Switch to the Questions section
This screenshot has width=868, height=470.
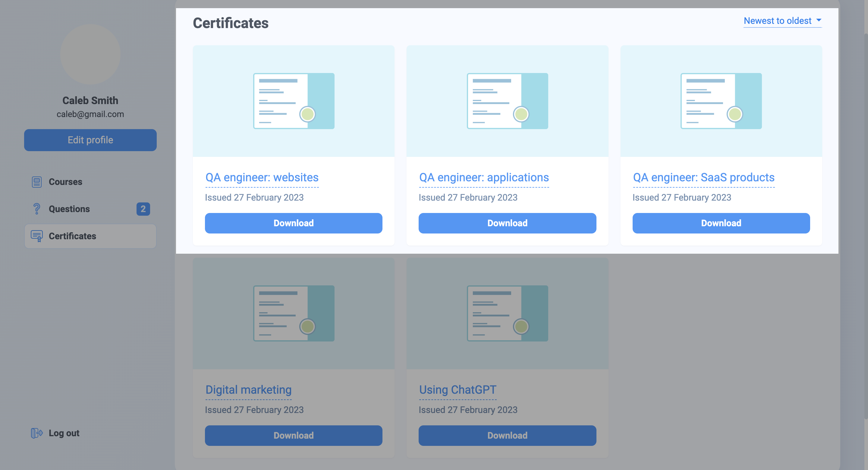(69, 209)
